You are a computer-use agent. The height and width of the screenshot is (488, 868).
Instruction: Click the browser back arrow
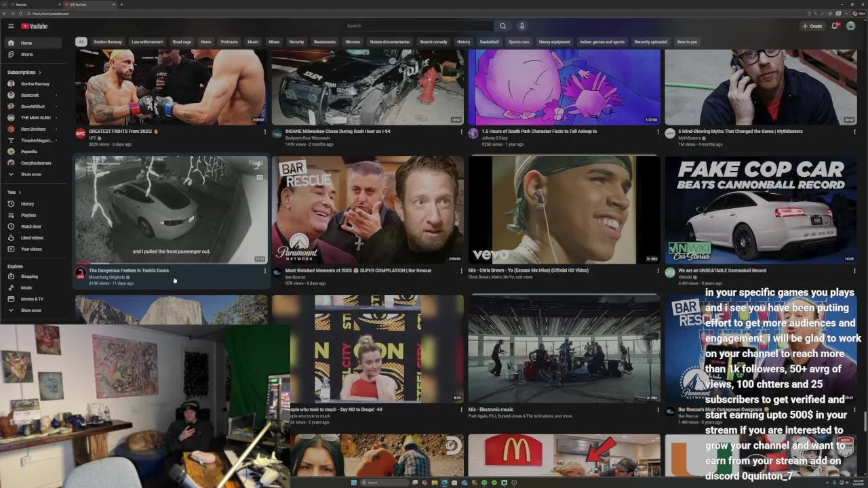pyautogui.click(x=5, y=14)
